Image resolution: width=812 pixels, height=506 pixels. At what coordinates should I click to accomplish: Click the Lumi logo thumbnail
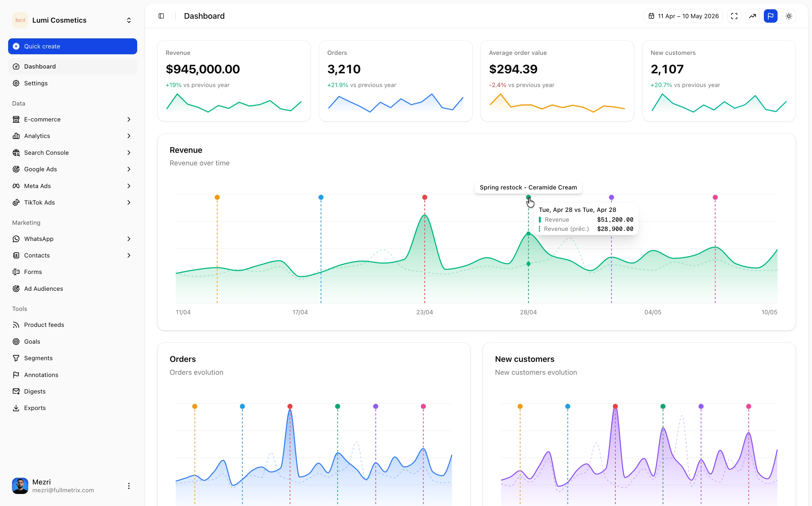tap(20, 20)
